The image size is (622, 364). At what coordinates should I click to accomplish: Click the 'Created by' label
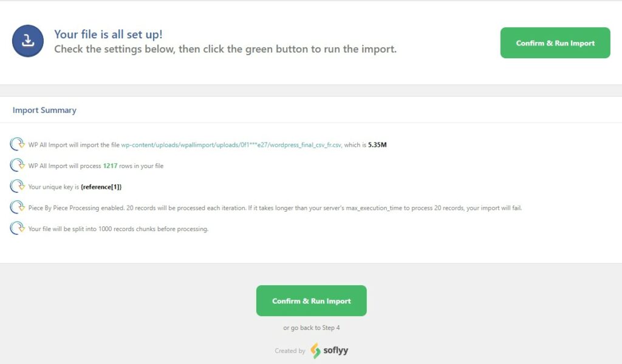pyautogui.click(x=290, y=351)
